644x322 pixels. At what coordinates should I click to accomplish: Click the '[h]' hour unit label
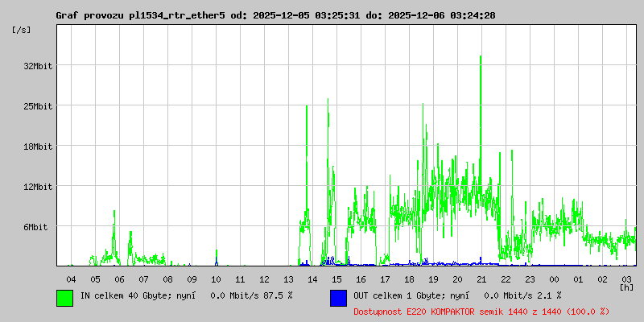(x=627, y=287)
